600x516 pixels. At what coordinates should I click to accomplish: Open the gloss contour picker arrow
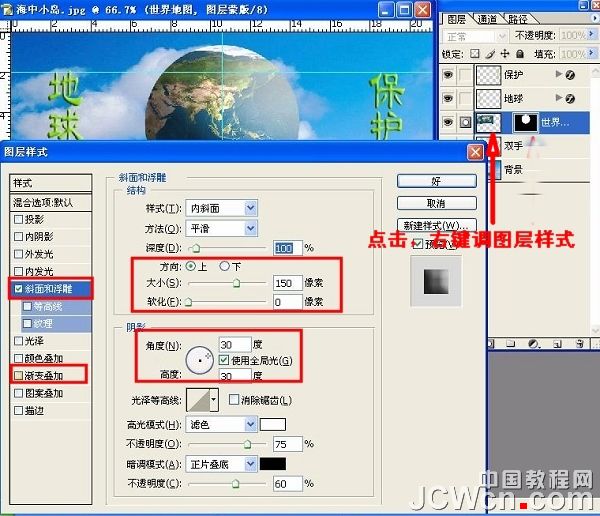tap(214, 400)
